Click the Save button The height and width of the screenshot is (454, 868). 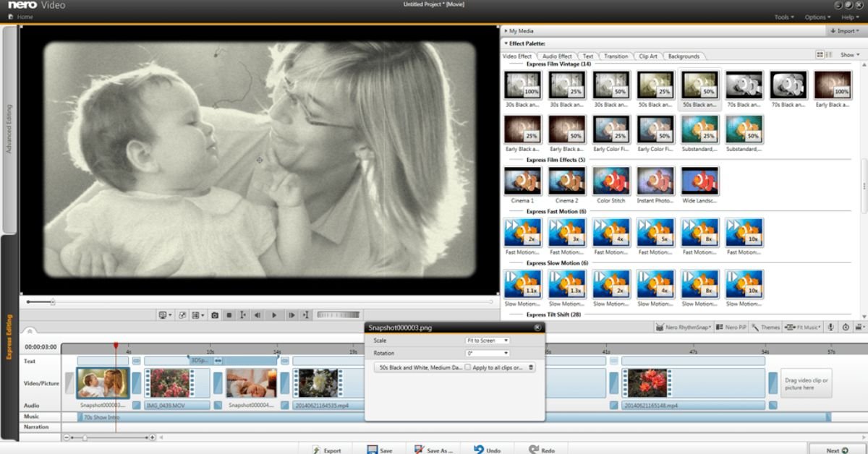click(x=380, y=450)
